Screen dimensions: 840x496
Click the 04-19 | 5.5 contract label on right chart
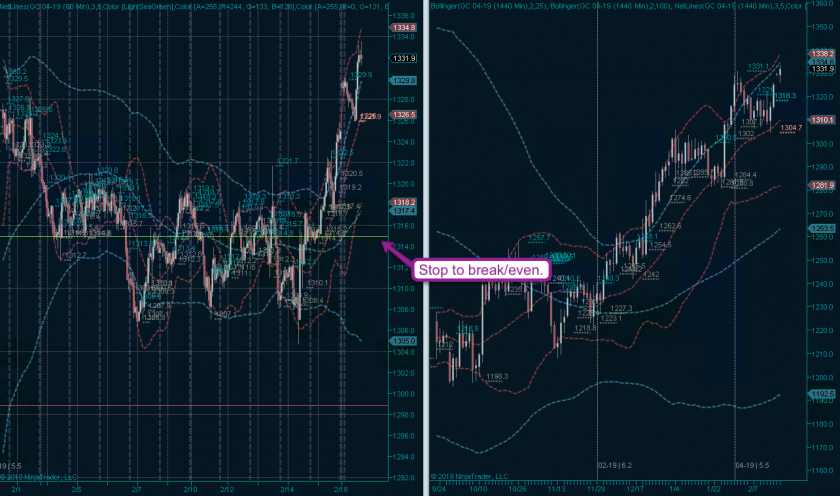(752, 465)
